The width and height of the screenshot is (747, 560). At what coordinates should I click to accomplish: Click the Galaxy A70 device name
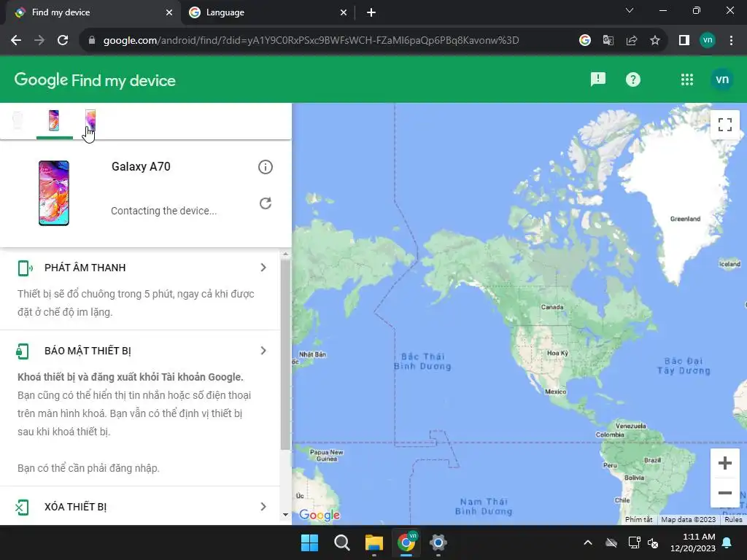pos(141,166)
